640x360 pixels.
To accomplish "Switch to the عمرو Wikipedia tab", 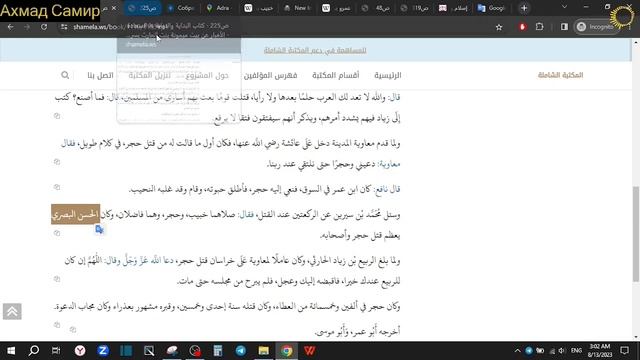I will [x=336, y=8].
